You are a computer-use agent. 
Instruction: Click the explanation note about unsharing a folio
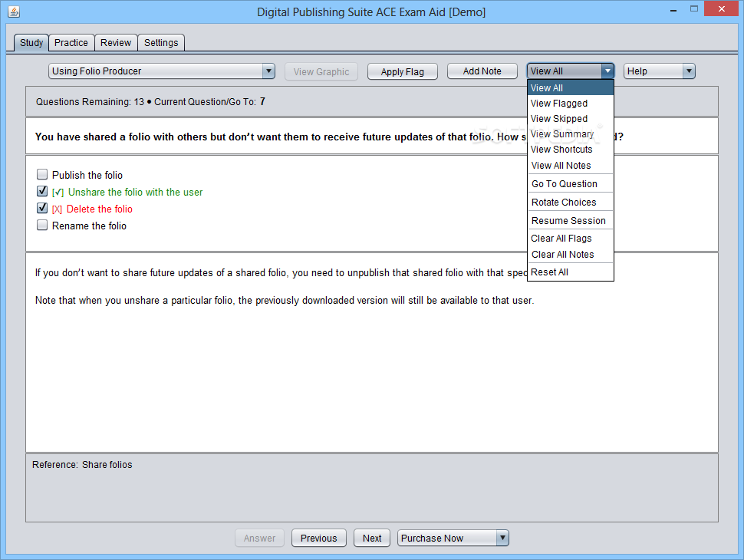pos(285,301)
